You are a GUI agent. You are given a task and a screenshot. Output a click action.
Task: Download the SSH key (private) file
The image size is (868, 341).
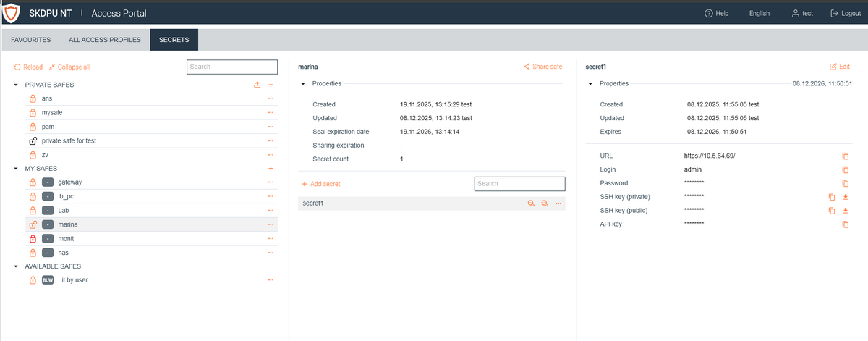click(x=845, y=196)
